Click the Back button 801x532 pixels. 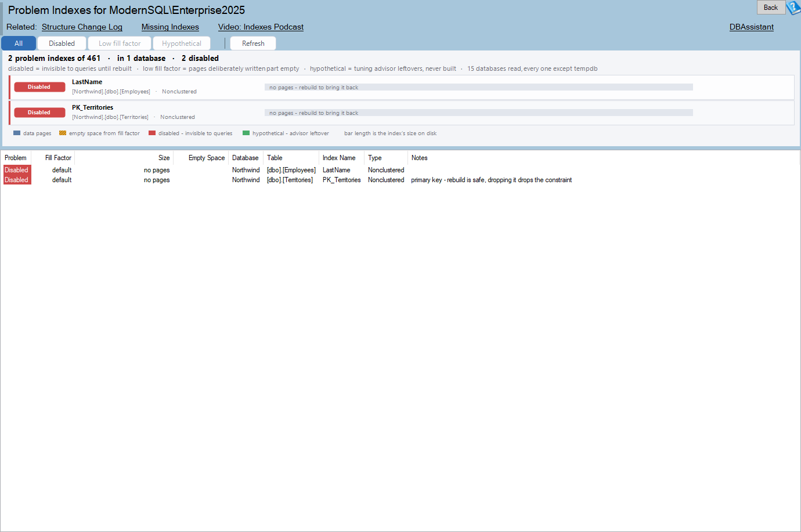771,8
